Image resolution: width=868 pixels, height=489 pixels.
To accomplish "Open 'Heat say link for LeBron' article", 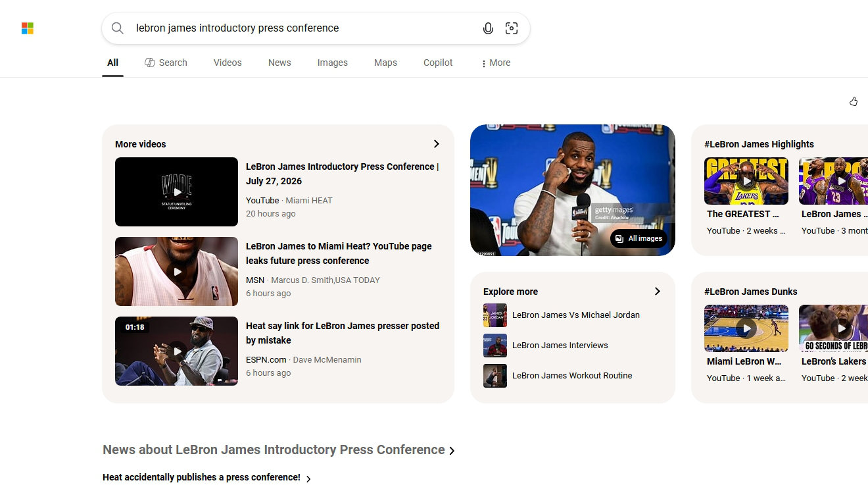I will [343, 333].
